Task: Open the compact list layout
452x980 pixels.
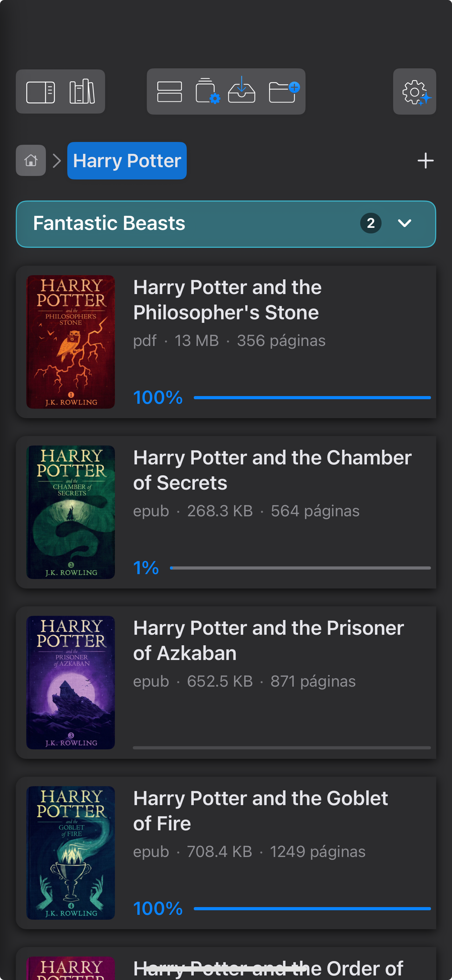Action: pos(169,92)
